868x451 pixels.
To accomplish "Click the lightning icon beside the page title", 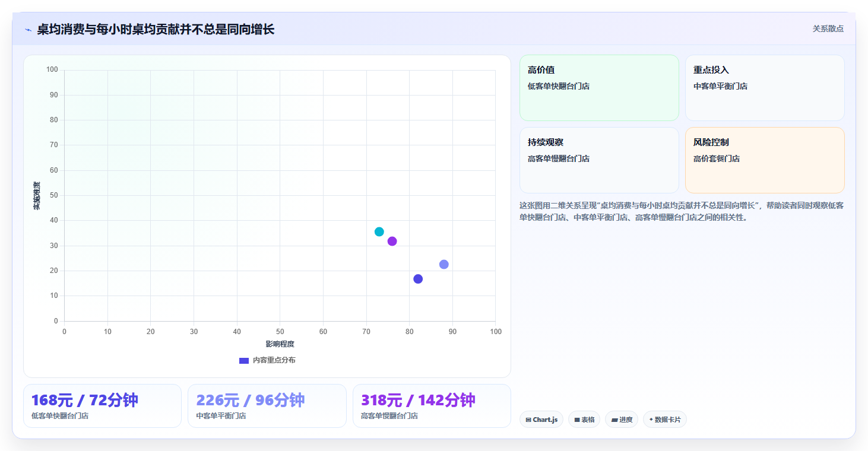I will tap(28, 30).
